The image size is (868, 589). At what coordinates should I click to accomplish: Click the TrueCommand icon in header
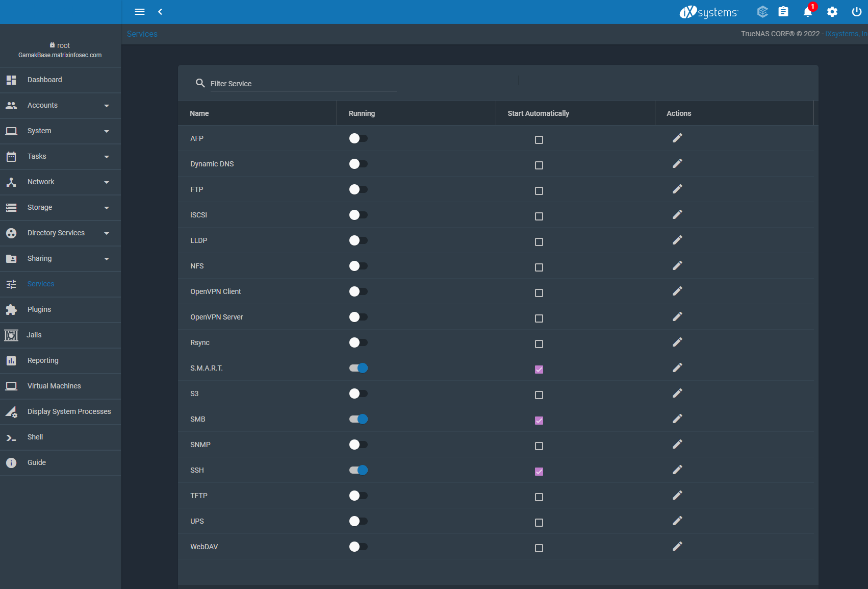762,12
